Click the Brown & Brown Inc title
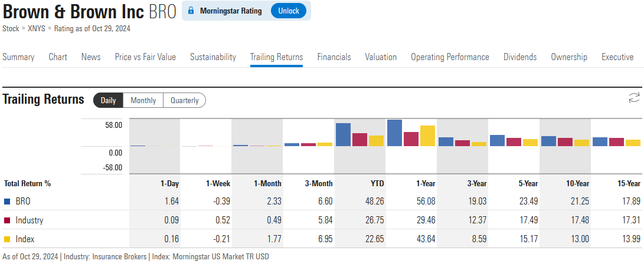 point(73,12)
